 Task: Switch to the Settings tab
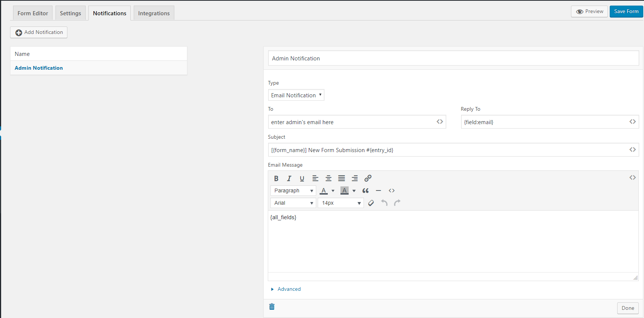[x=70, y=13]
